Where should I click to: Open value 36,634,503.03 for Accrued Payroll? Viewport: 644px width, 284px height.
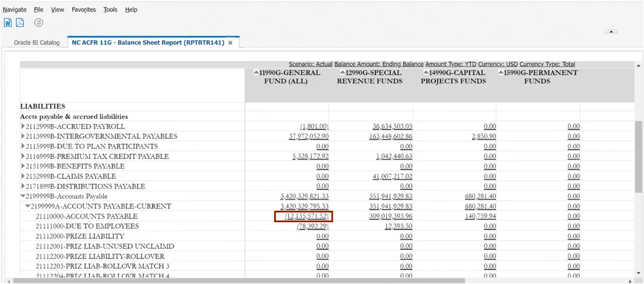(x=393, y=127)
